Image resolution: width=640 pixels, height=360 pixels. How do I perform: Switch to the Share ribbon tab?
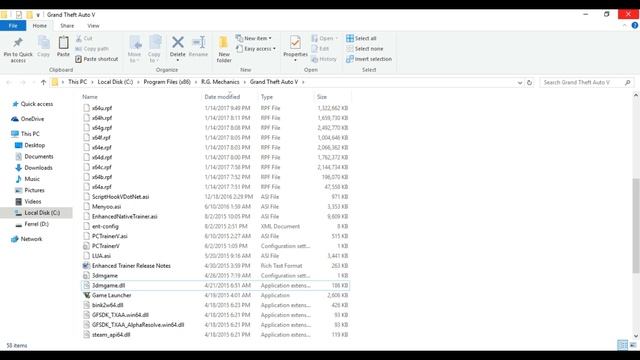pyautogui.click(x=67, y=26)
